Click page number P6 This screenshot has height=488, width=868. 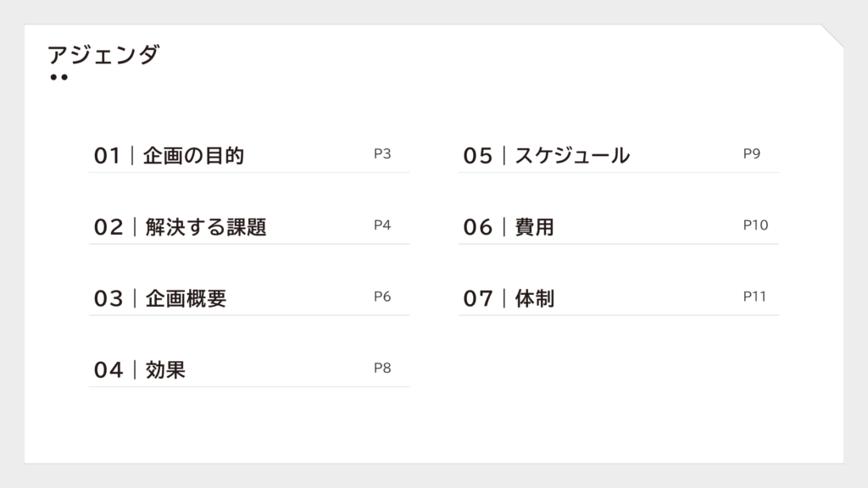point(382,296)
